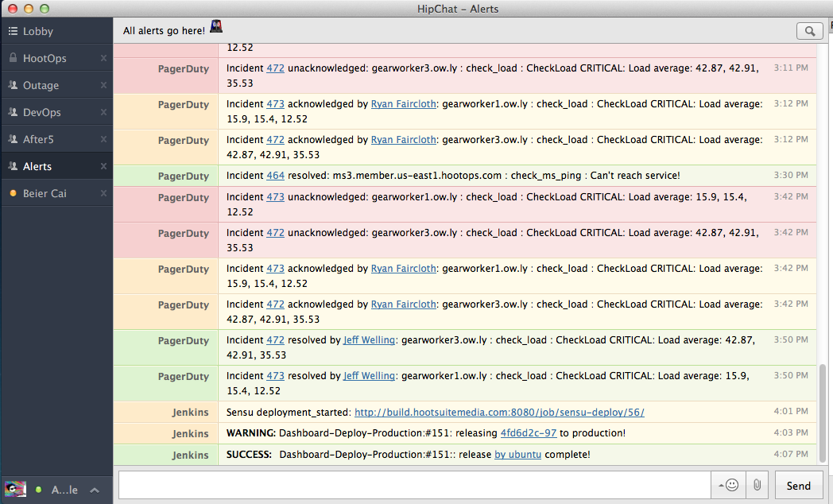Viewport: 833px width, 504px height.
Task: Click the 3:30 PM timestamp
Action: tap(791, 175)
